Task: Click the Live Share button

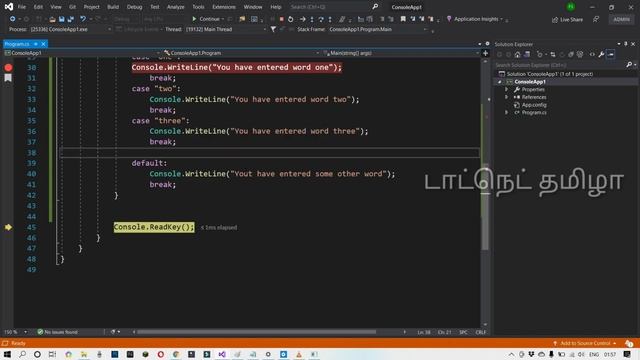Action: [x=567, y=19]
